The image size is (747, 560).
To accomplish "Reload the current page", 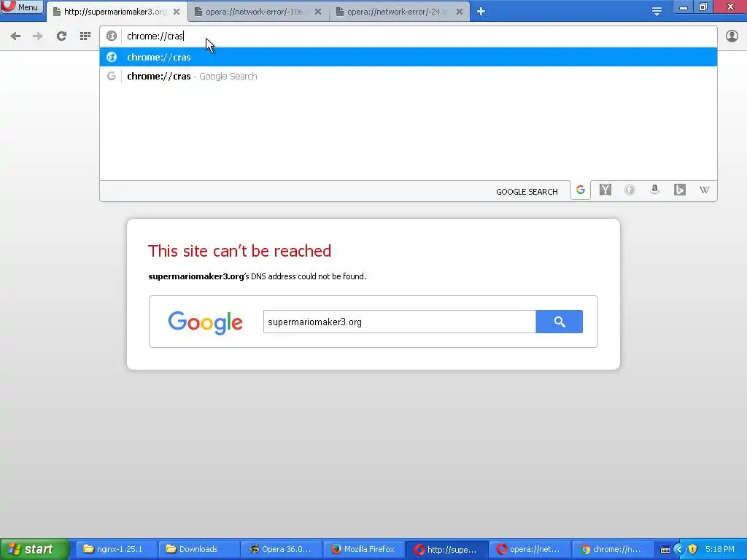I will click(61, 36).
